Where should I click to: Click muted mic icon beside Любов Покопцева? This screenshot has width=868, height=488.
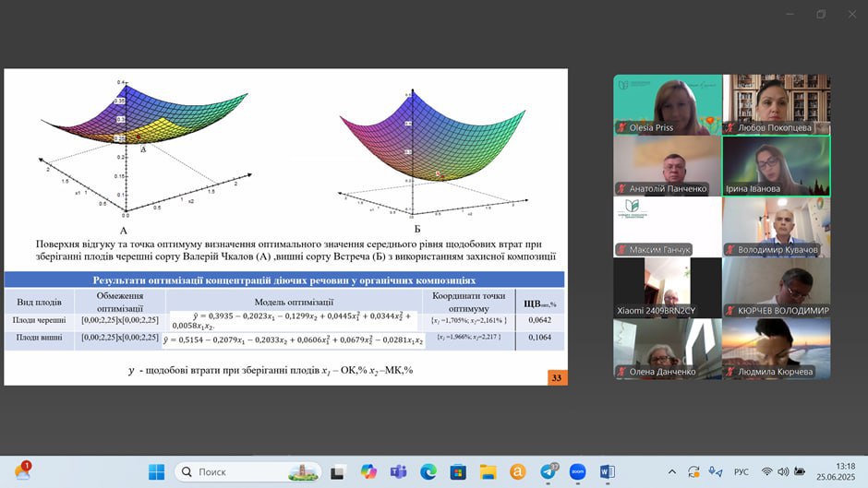point(730,128)
